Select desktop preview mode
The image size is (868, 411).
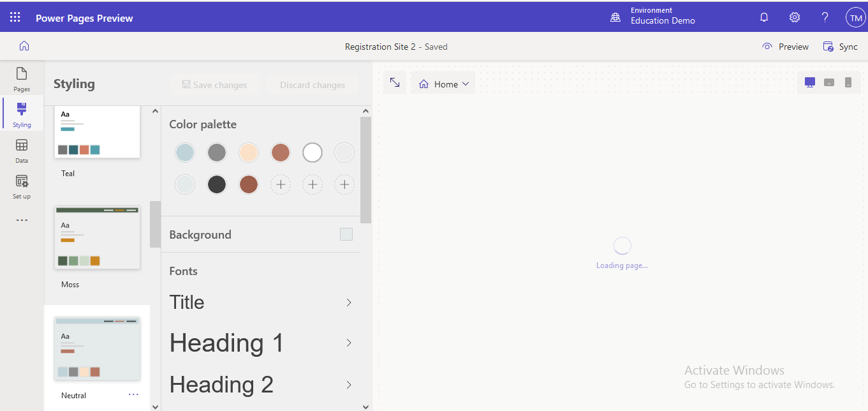coord(809,82)
